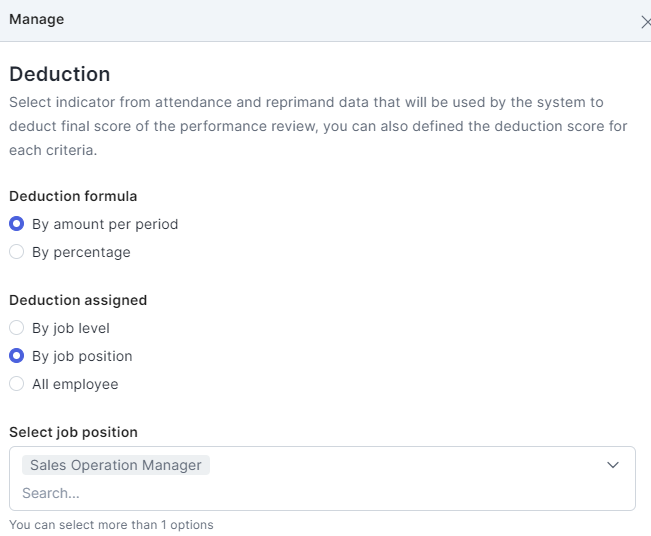This screenshot has width=651, height=536.
Task: Click the Deduction heading
Action: (60, 74)
